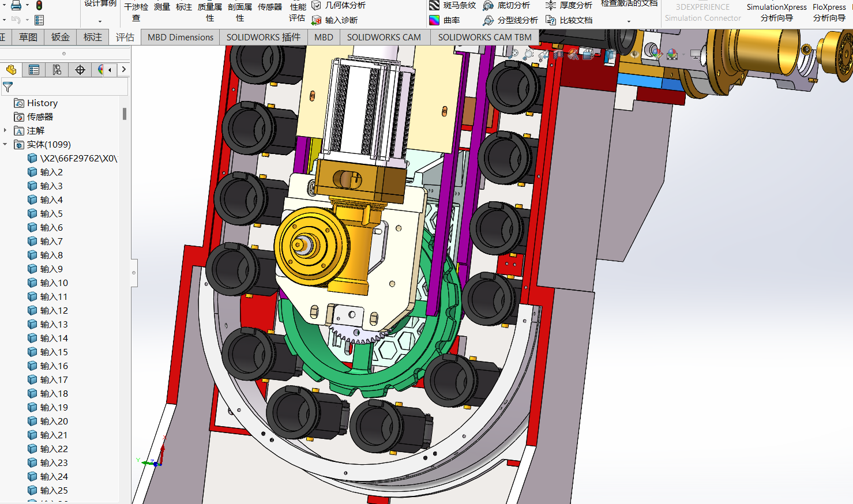Open dropdown arrow next to Print icon
Viewport: 853px width, 504px height.
point(27,5)
